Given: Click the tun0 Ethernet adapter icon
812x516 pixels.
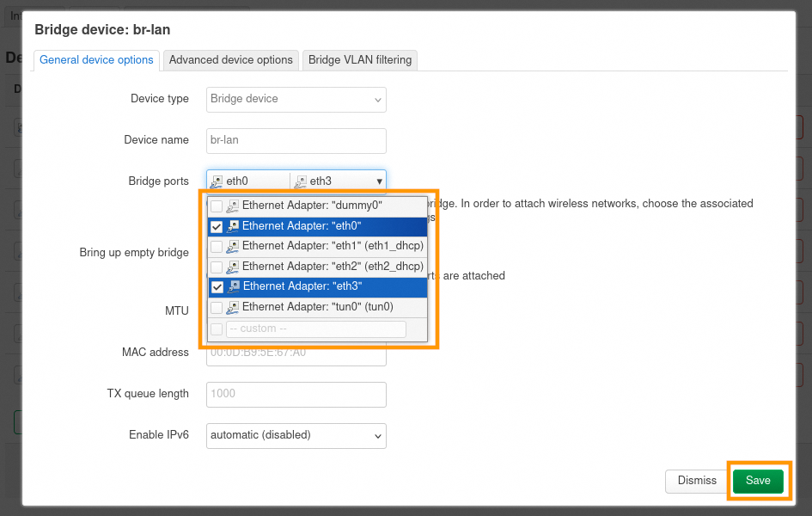Looking at the screenshot, I should click(233, 307).
